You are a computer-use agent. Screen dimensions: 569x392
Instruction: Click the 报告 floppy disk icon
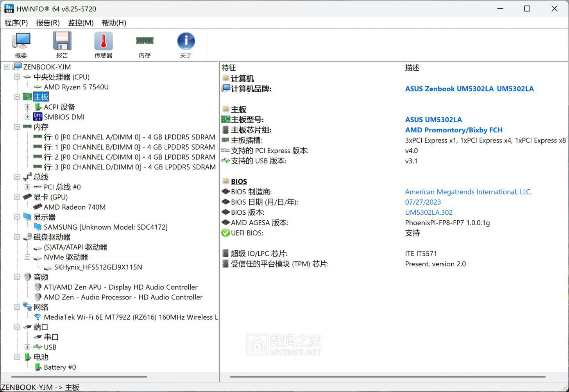coord(62,41)
